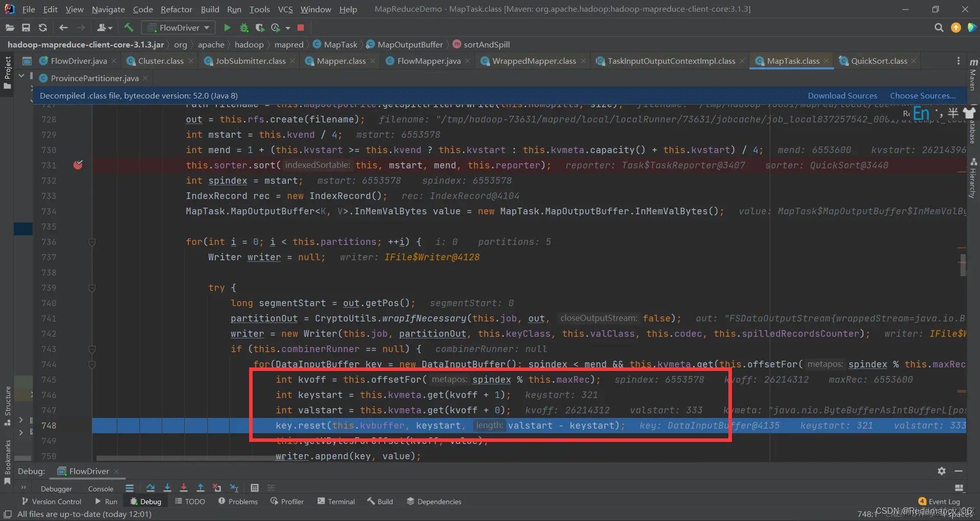Open the Version Control tool window
Screen dimensions: 980x521
coord(51,502)
